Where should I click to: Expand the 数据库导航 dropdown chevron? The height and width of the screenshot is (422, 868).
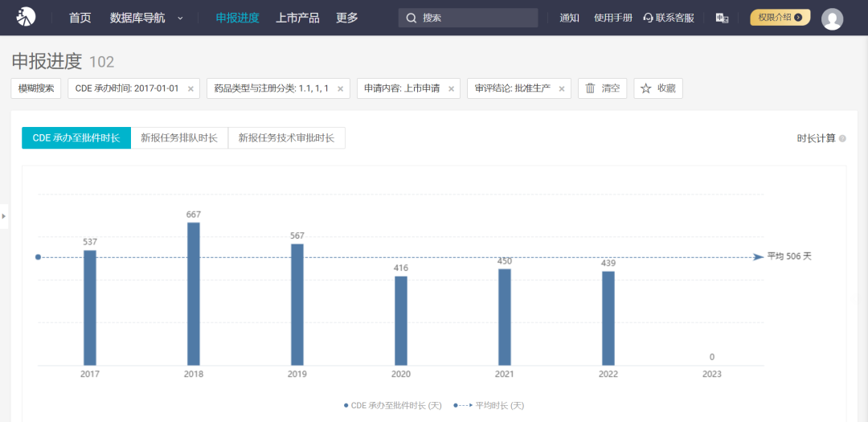click(x=180, y=18)
